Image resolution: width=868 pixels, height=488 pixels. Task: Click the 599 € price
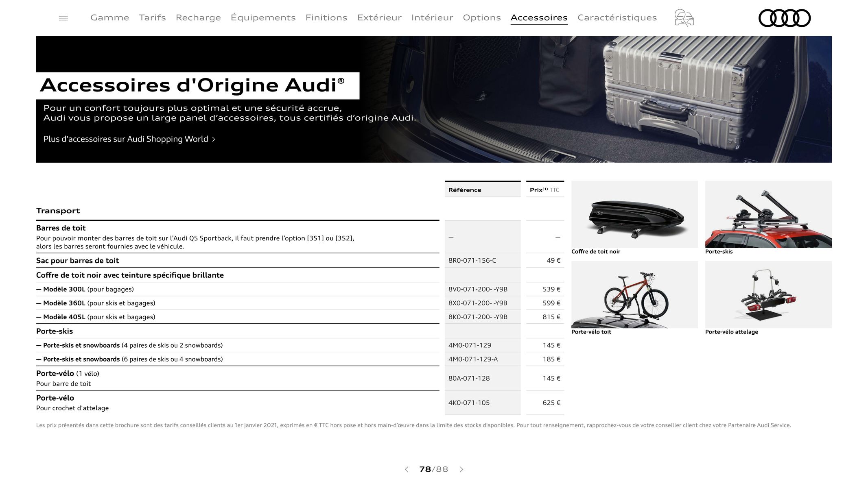point(551,303)
